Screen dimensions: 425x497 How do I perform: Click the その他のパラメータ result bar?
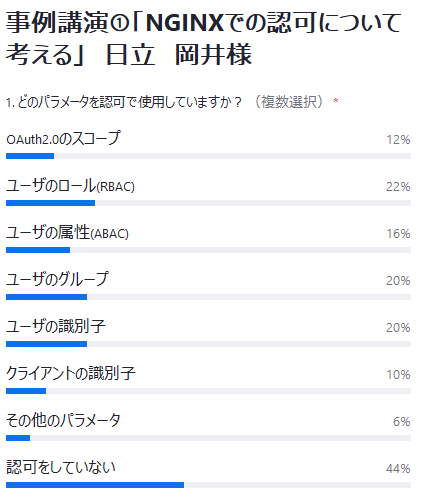pos(208,438)
